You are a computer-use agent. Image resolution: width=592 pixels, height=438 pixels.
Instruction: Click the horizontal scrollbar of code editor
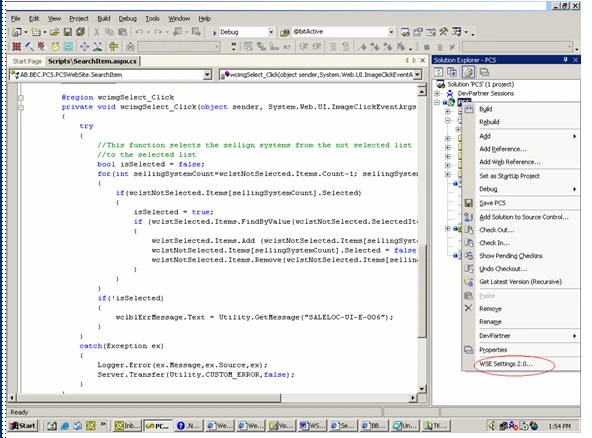(214, 398)
